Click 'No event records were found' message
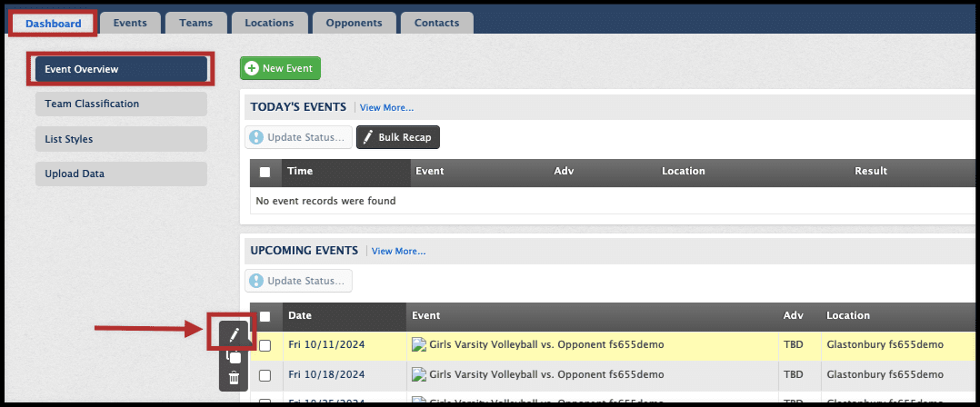Image resolution: width=980 pixels, height=407 pixels. click(325, 201)
